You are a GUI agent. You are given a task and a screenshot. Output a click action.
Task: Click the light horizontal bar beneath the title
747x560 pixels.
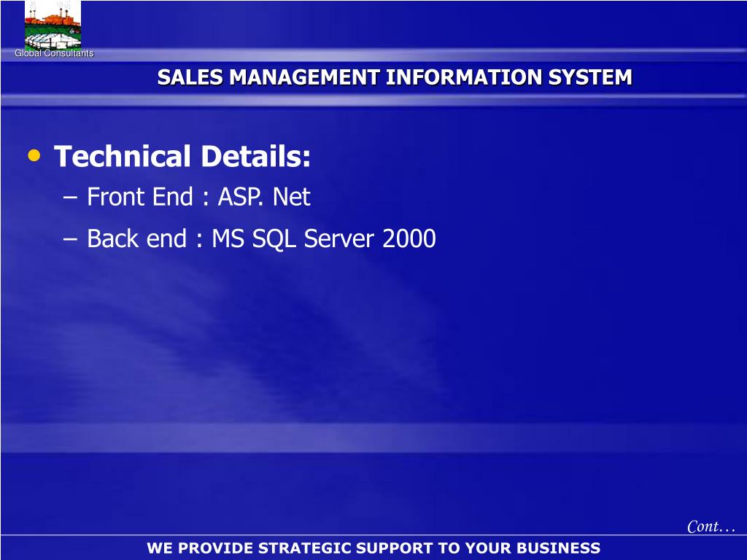[373, 99]
